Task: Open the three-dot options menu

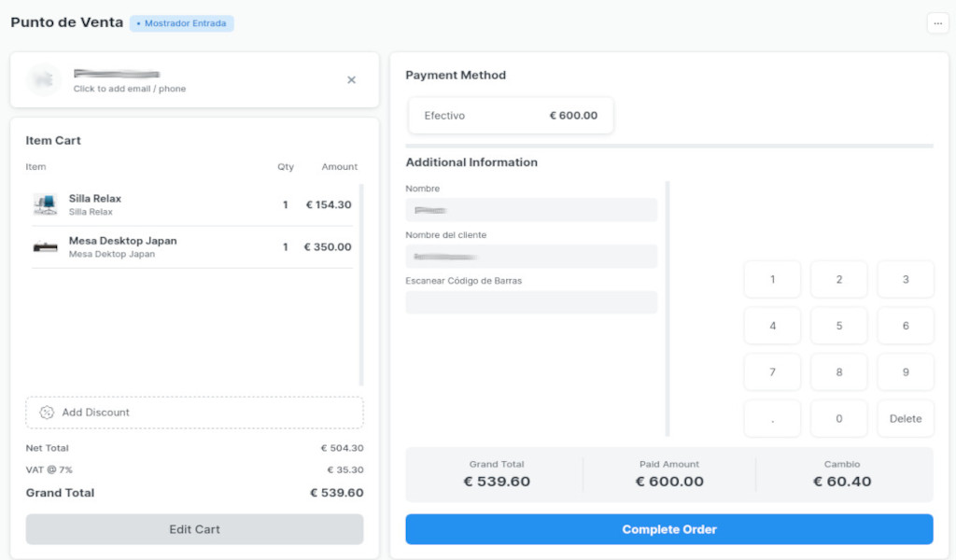Action: click(937, 23)
